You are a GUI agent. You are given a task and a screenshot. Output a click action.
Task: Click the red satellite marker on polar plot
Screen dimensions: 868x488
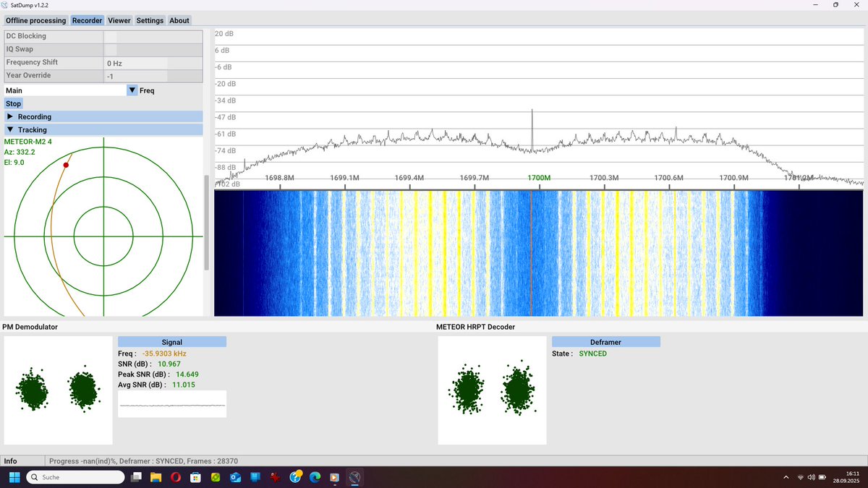66,165
